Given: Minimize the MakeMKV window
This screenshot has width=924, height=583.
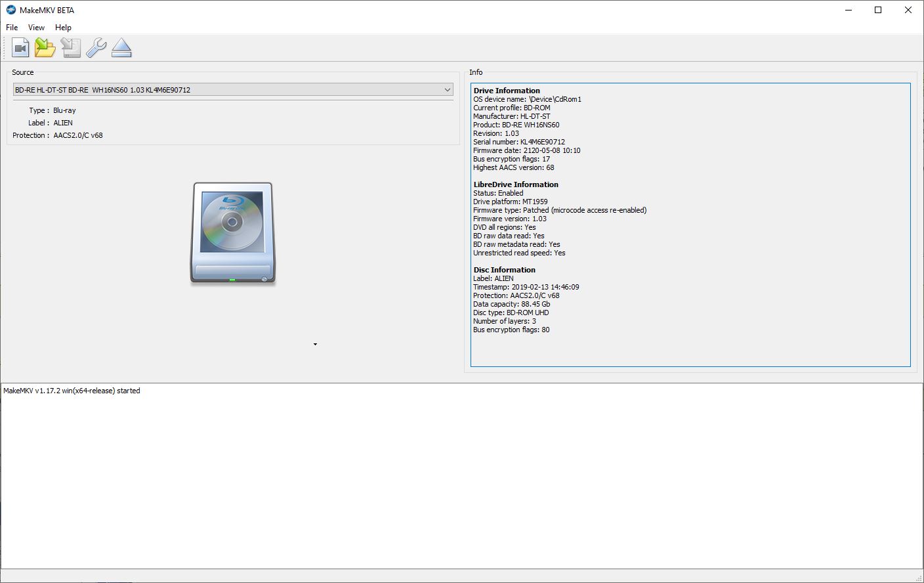Looking at the screenshot, I should click(x=849, y=10).
